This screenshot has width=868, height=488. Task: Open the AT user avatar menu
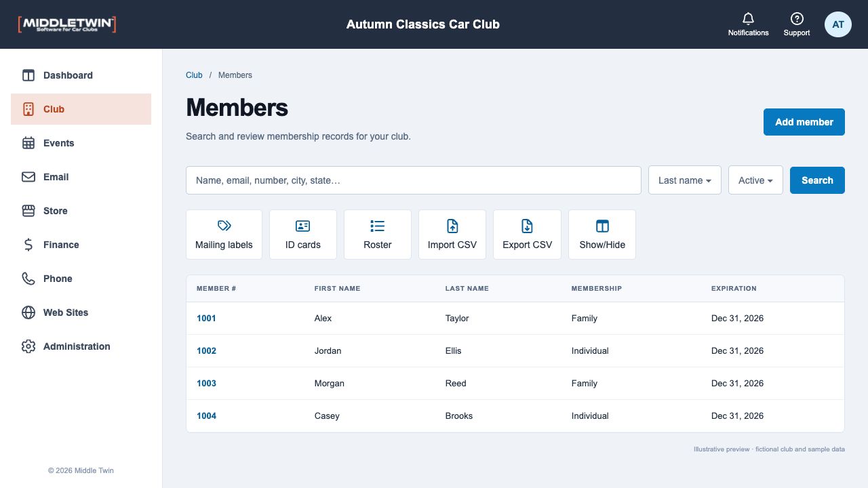[x=838, y=24]
